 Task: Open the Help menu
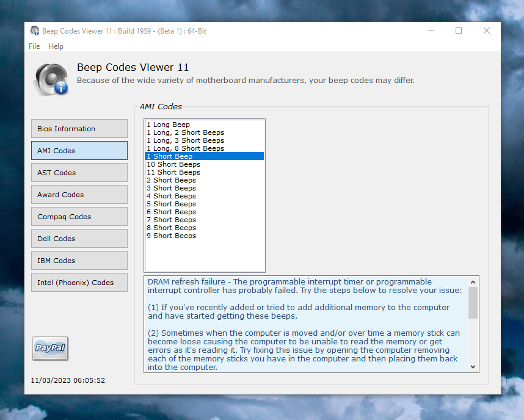coord(56,46)
